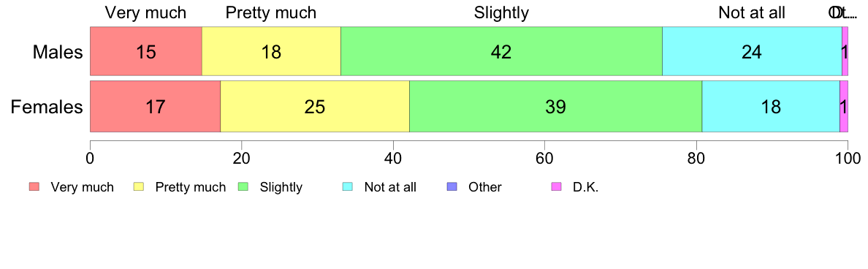Click the yellow Pretty much legend swatch
868x269 pixels.
pyautogui.click(x=139, y=187)
